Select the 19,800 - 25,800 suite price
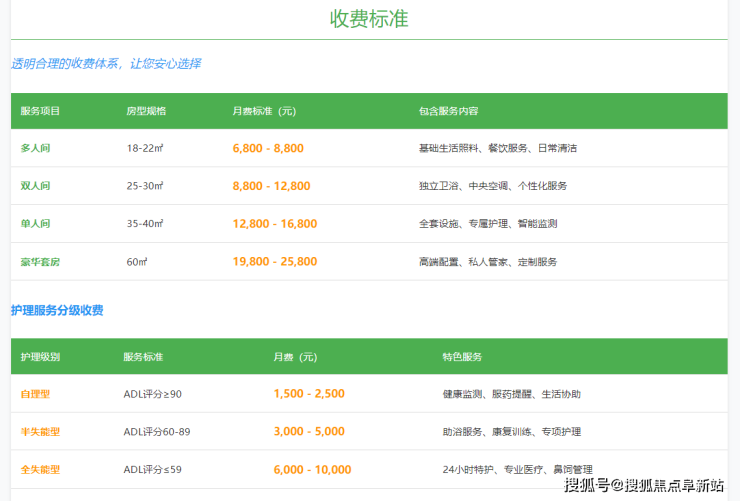Image resolution: width=740 pixels, height=501 pixels. click(274, 262)
